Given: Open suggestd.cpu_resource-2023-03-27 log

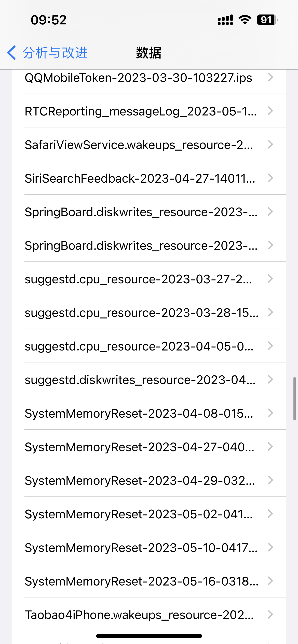Looking at the screenshot, I should tap(138, 279).
